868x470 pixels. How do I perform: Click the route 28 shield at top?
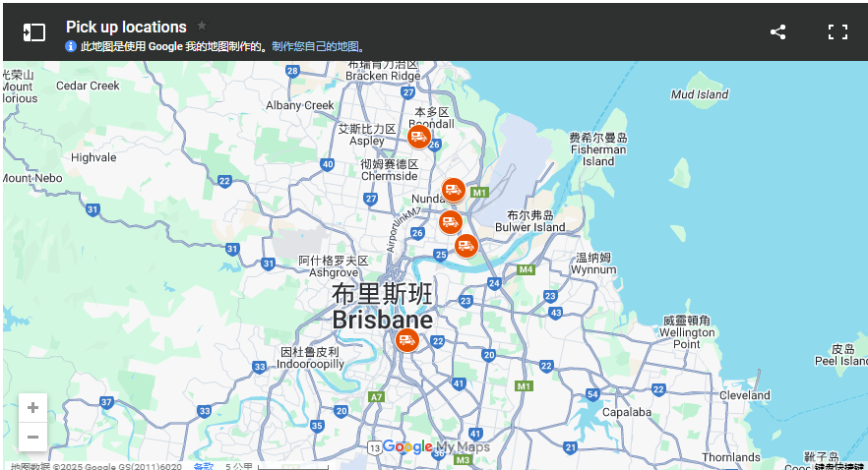click(x=292, y=71)
